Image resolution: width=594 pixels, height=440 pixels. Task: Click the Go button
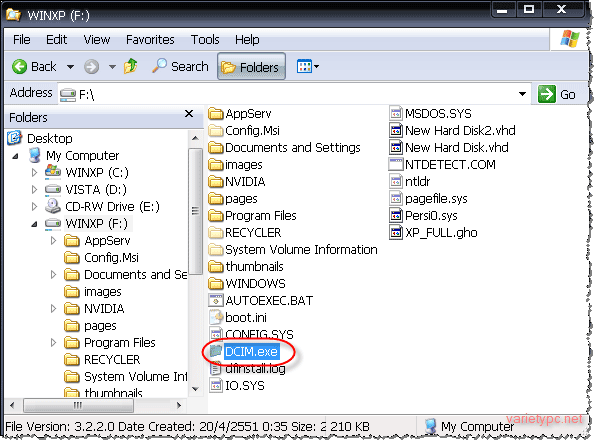[x=557, y=94]
